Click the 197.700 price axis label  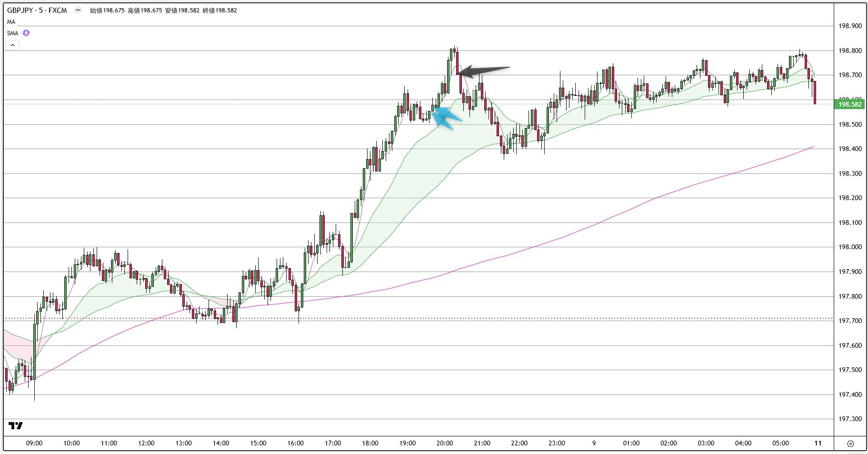click(x=850, y=321)
